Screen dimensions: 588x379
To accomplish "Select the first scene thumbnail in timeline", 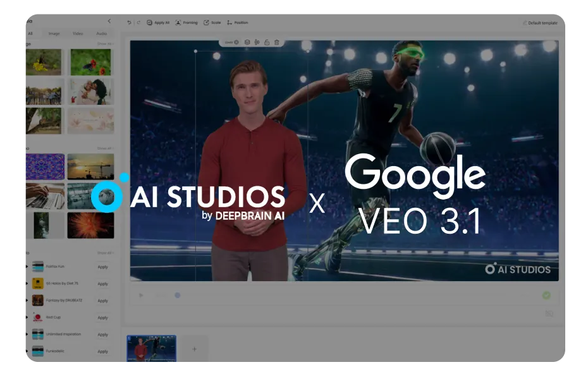I will (152, 348).
